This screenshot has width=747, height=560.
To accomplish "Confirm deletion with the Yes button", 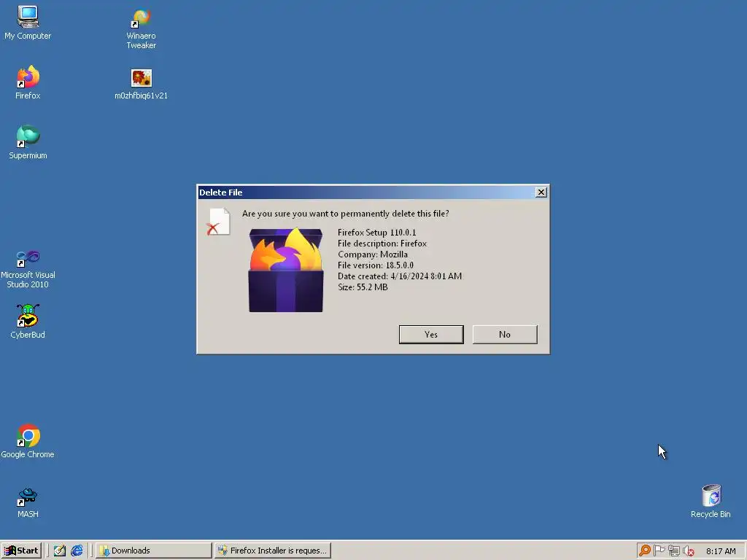I will [431, 334].
